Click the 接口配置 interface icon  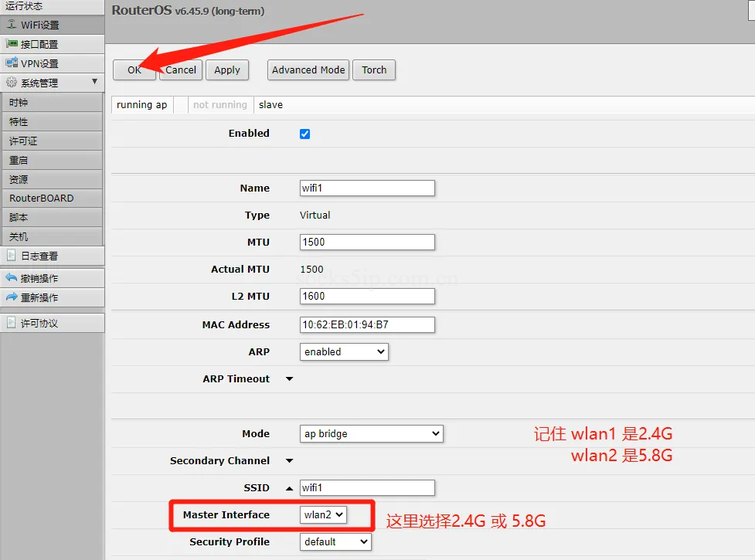(x=12, y=44)
